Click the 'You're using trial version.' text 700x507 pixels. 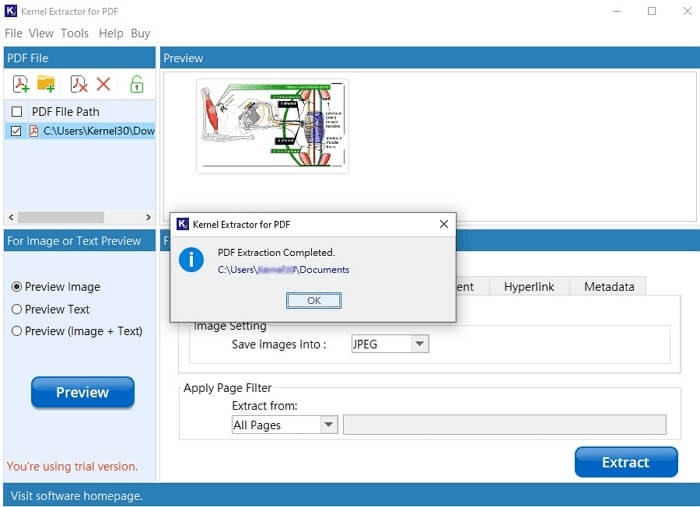pos(72,466)
